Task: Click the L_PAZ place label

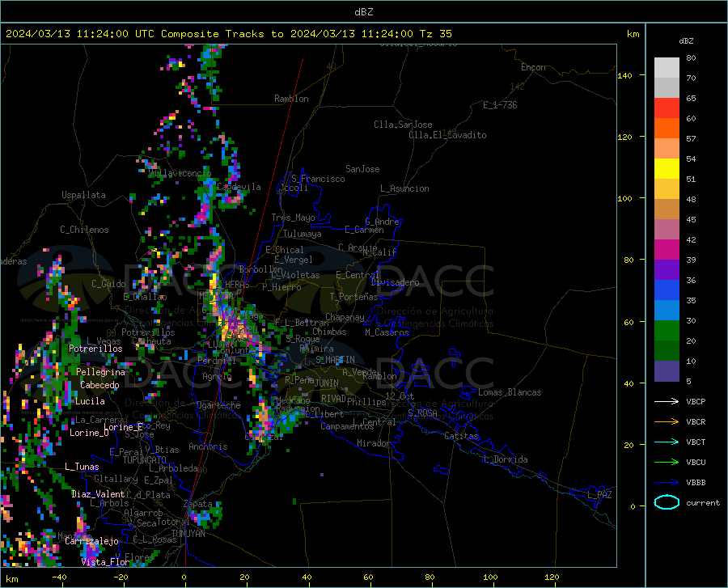Action: pyautogui.click(x=599, y=495)
